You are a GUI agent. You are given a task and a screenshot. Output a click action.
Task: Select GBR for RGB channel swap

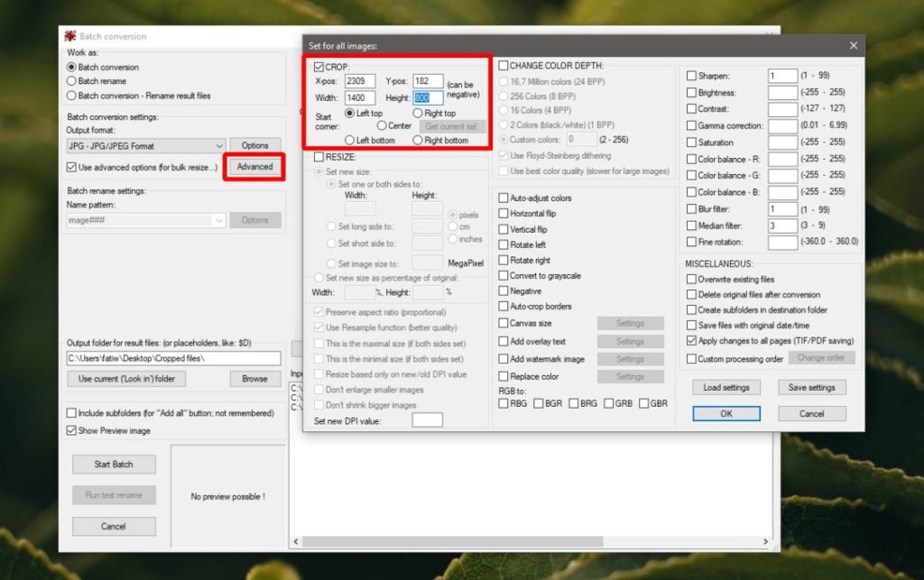(x=642, y=403)
